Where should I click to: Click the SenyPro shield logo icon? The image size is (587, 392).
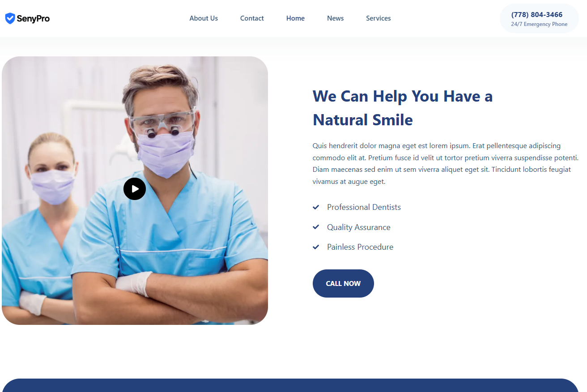(x=10, y=18)
